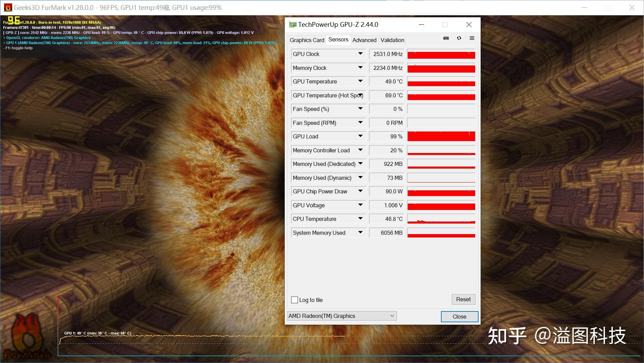The height and width of the screenshot is (363, 644).
Task: Click the 0 RPM fan speed value
Action: tap(387, 123)
